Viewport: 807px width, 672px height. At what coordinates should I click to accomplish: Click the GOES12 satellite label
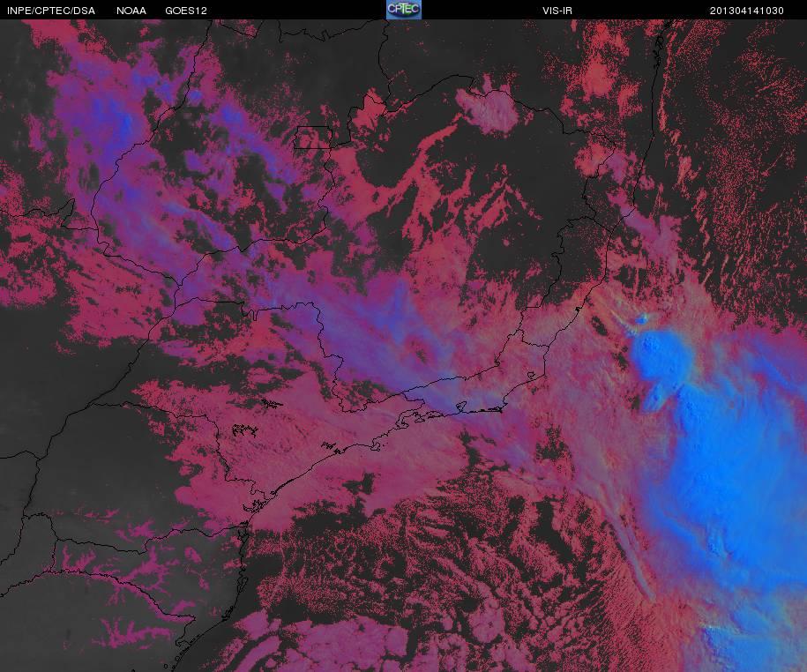186,11
